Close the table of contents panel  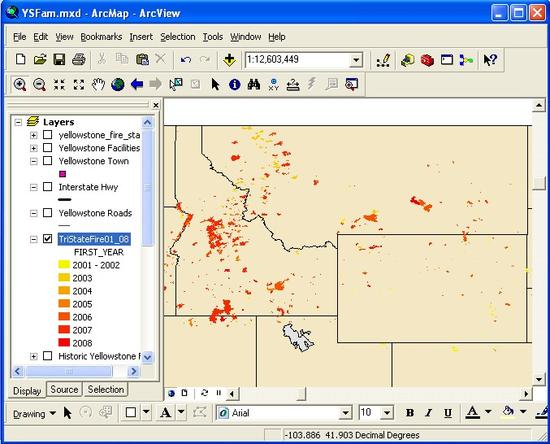click(x=156, y=105)
